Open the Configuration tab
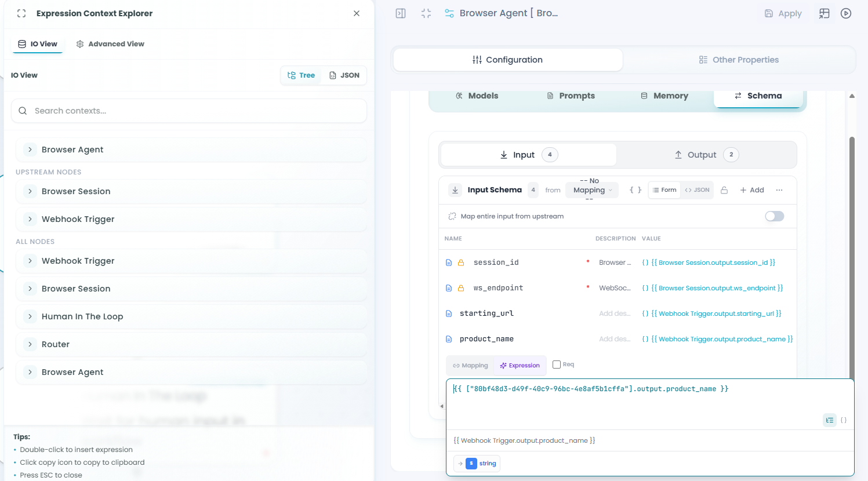The width and height of the screenshot is (868, 481). pyautogui.click(x=508, y=60)
